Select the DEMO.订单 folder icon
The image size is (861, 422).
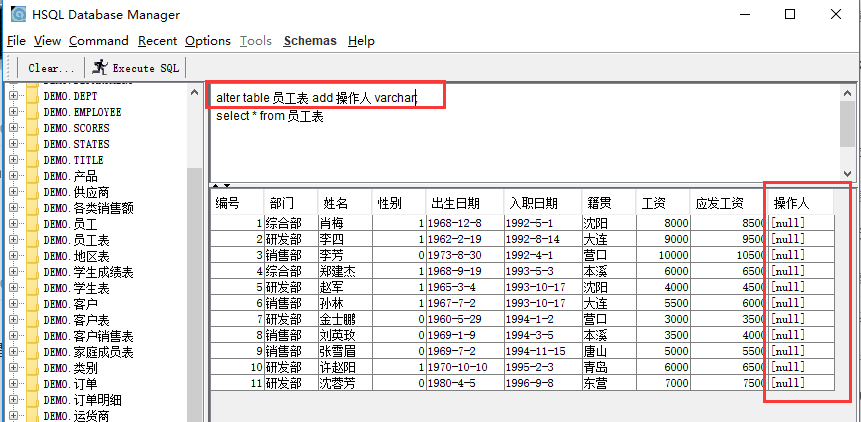click(x=33, y=384)
